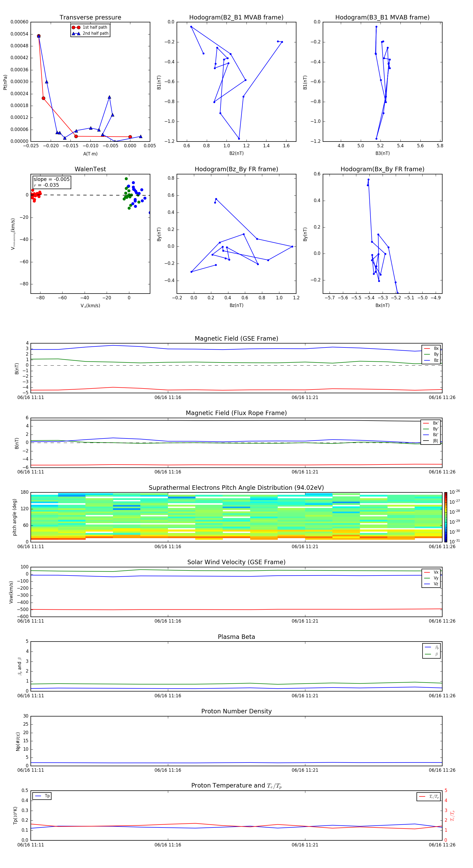
Task: Select the '2nd half path' legend entry
Action: tap(90, 33)
